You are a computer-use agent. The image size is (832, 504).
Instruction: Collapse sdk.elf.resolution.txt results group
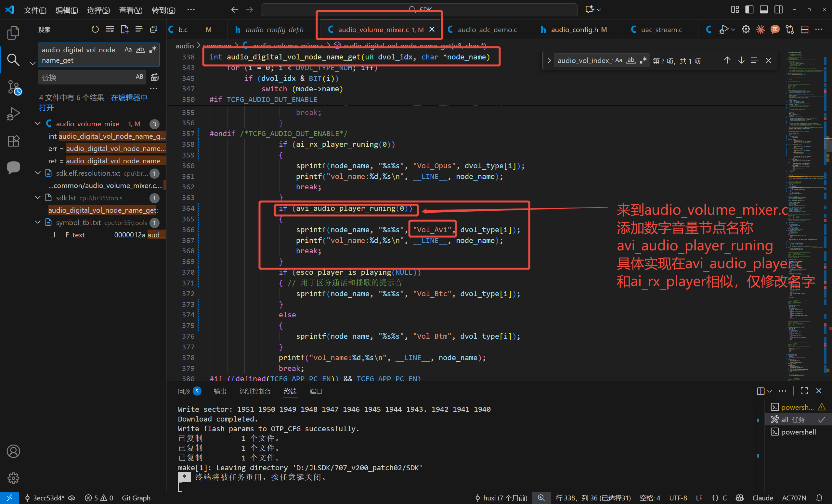[38, 173]
